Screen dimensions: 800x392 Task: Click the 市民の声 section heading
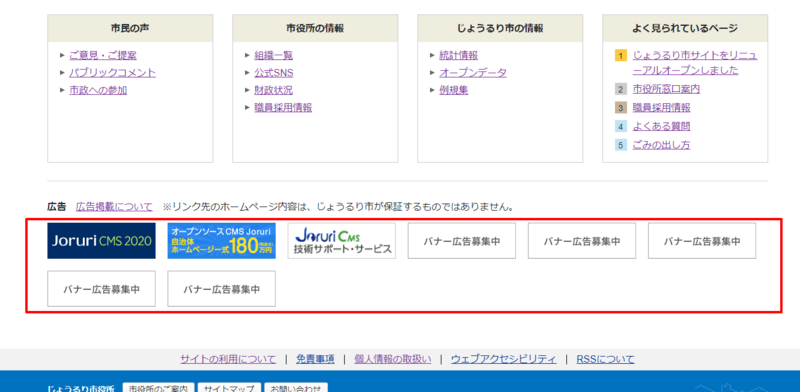(130, 28)
